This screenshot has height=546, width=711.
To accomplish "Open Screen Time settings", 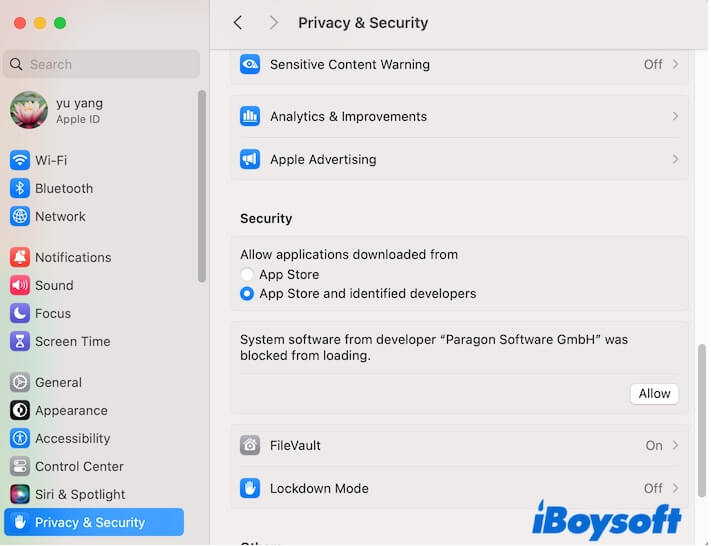I will pyautogui.click(x=95, y=341).
